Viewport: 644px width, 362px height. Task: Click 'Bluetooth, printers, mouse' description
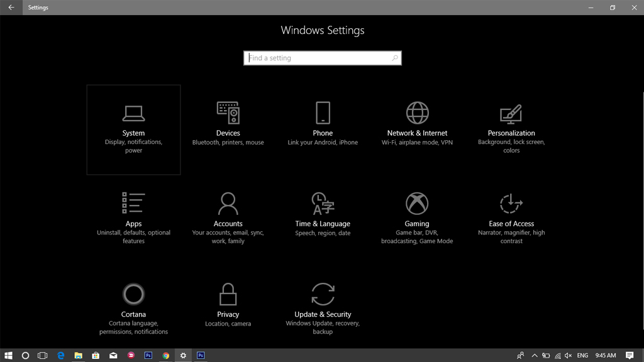228,143
